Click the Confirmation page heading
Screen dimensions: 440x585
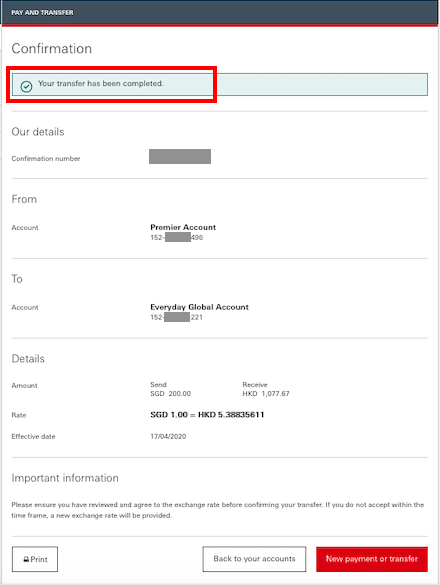52,49
